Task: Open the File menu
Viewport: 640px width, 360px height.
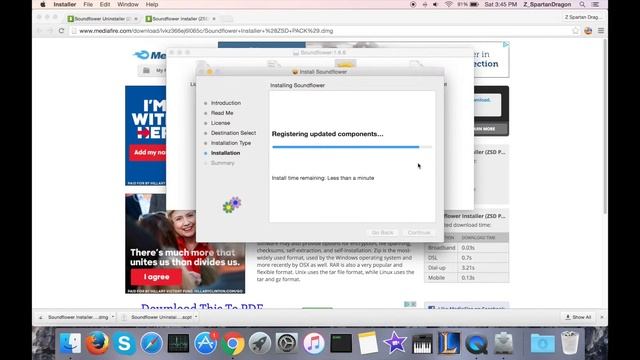Action: coord(88,4)
